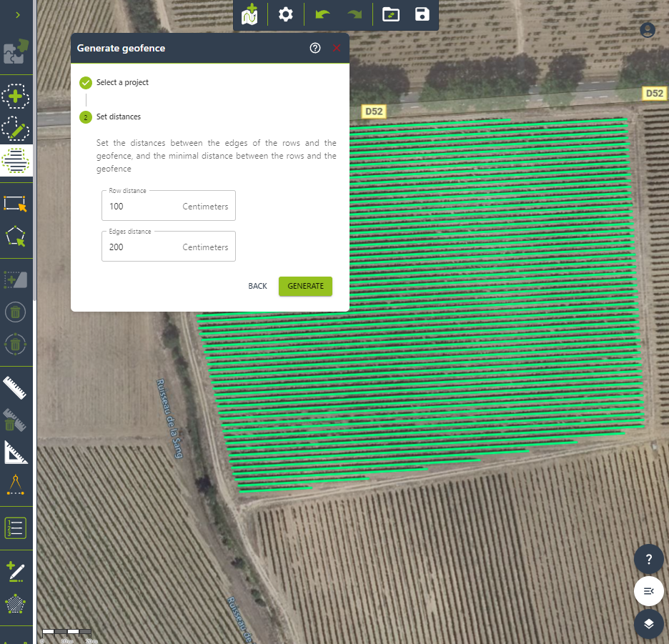Click the new map project icon
Screen dimensions: 669x644
250,14
